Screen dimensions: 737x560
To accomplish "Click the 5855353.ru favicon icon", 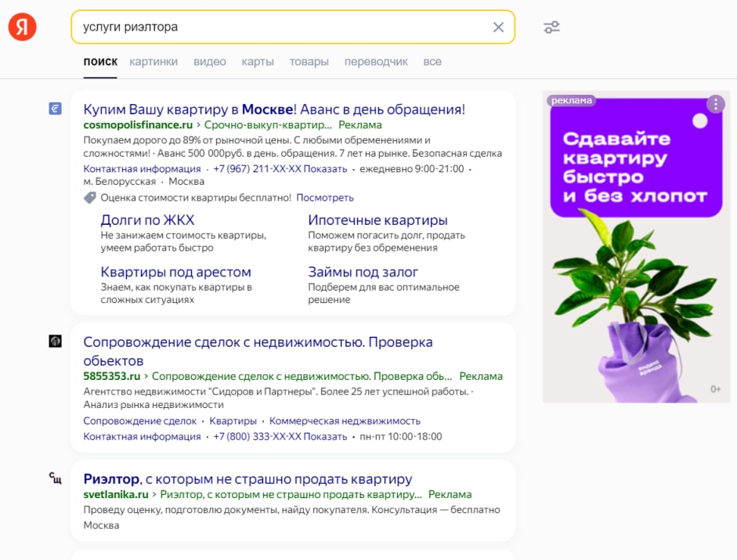I will click(55, 341).
